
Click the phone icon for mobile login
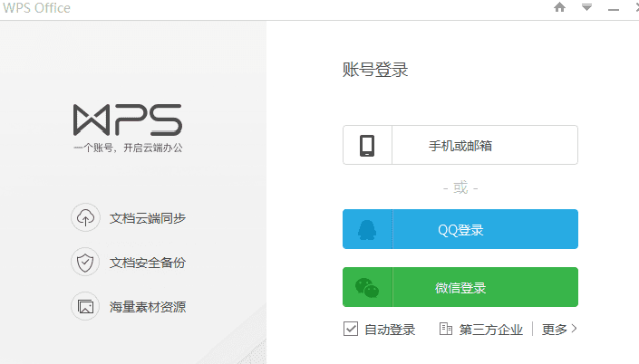point(367,146)
